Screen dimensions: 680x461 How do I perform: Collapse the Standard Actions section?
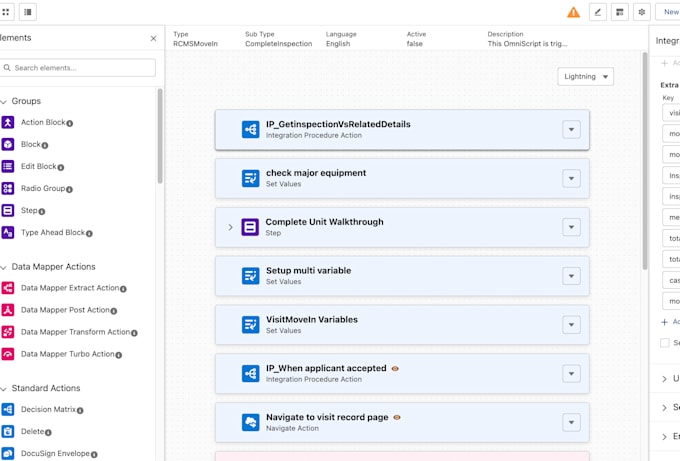tap(3, 389)
